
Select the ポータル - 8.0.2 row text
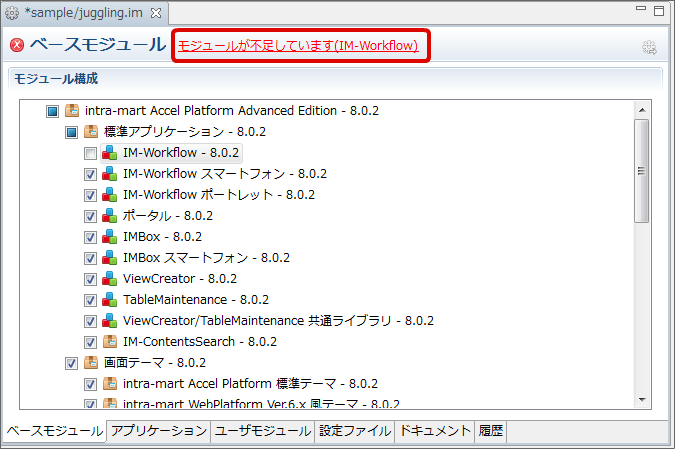(168, 216)
